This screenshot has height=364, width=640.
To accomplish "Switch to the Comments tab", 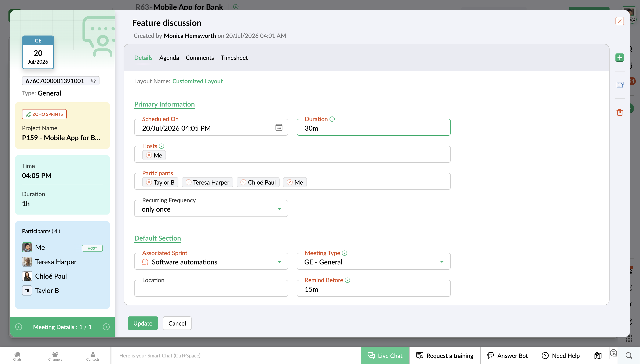I will (x=200, y=58).
